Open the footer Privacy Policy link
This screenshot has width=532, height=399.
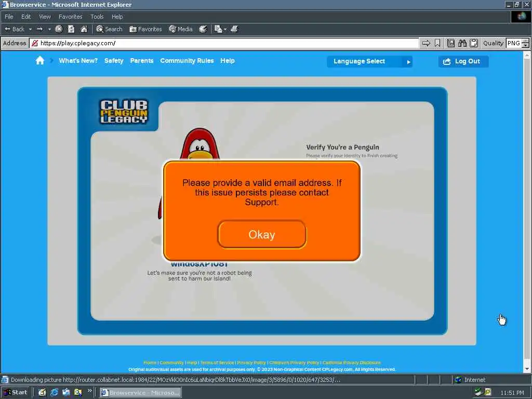[x=251, y=363]
